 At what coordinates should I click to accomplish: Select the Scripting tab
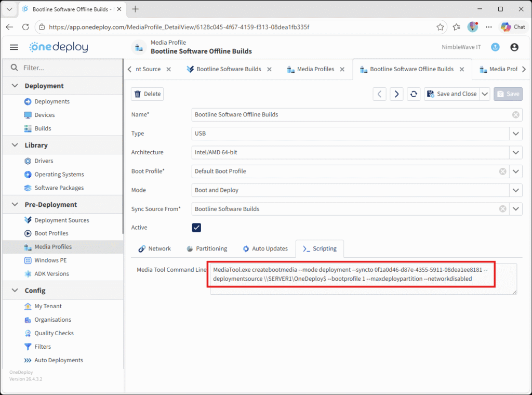[x=320, y=249]
